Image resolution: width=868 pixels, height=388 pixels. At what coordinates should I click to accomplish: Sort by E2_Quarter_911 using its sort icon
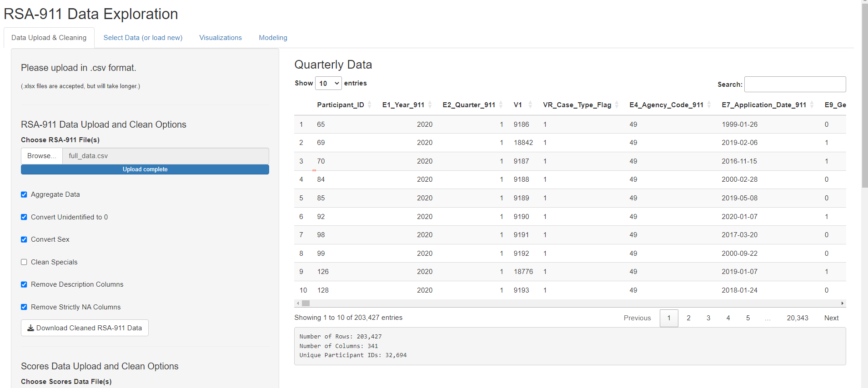[x=501, y=105]
